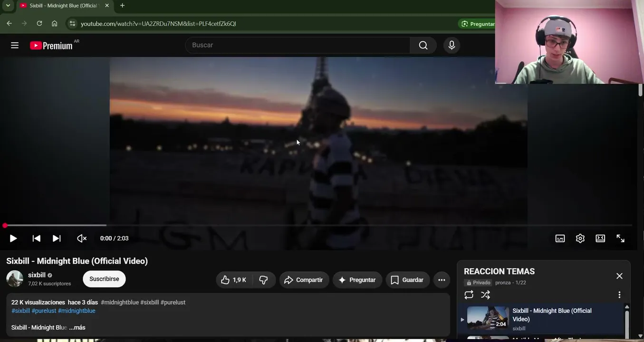The image size is (644, 342).
Task: Start voice search with microphone icon
Action: coord(452,45)
